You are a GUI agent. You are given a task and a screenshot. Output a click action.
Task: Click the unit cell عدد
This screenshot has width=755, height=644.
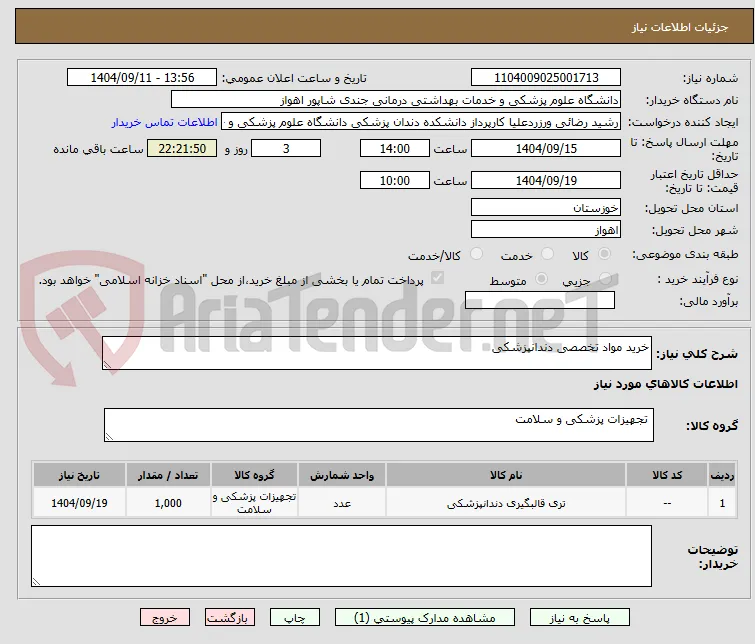pyautogui.click(x=342, y=503)
